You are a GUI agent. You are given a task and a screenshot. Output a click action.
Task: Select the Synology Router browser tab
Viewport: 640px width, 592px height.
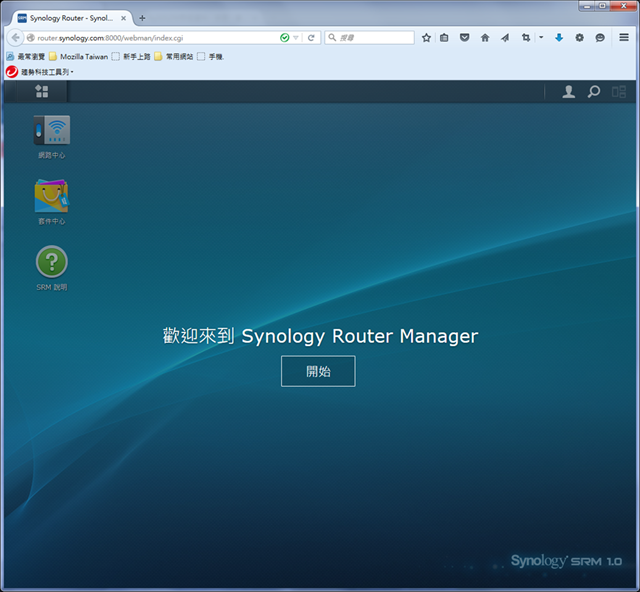pos(71,18)
